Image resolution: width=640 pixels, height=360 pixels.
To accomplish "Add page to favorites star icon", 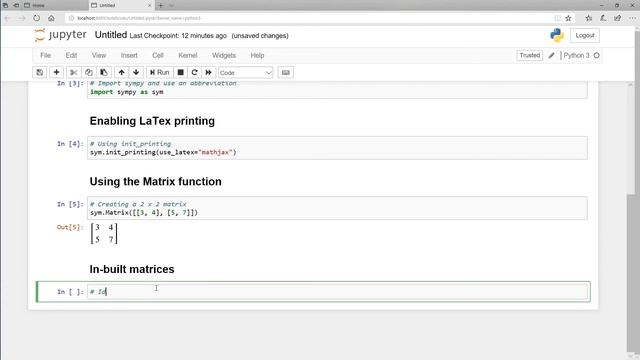I will 568,18.
